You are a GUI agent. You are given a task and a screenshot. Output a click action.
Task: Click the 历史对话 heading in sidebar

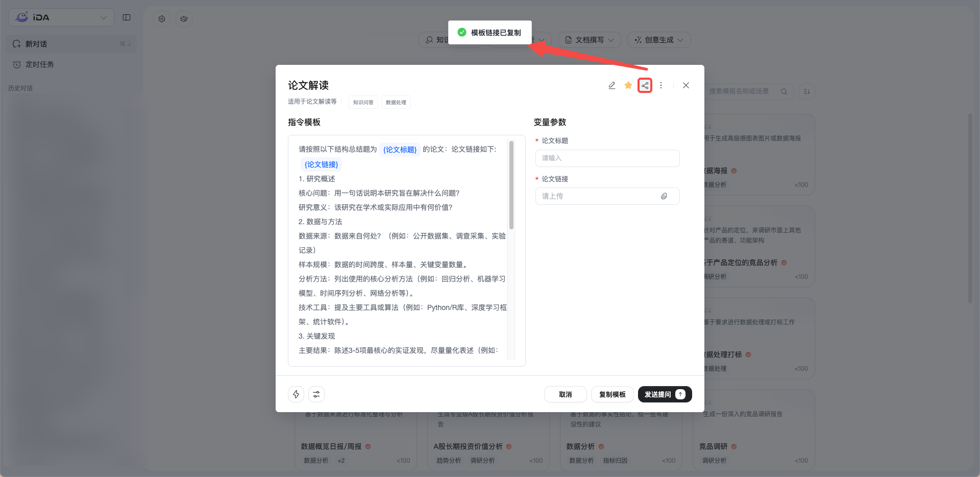(20, 88)
